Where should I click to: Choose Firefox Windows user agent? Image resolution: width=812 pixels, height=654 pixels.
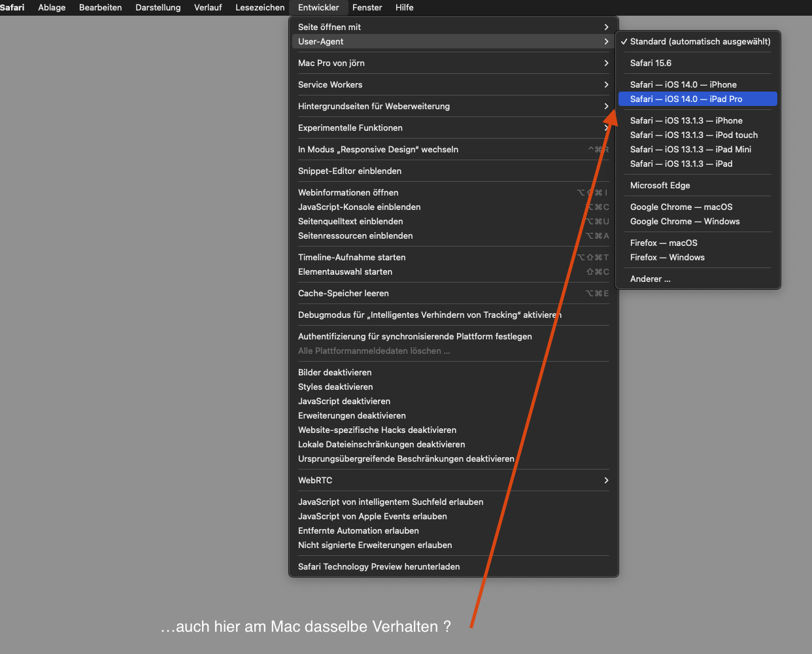(x=698, y=257)
